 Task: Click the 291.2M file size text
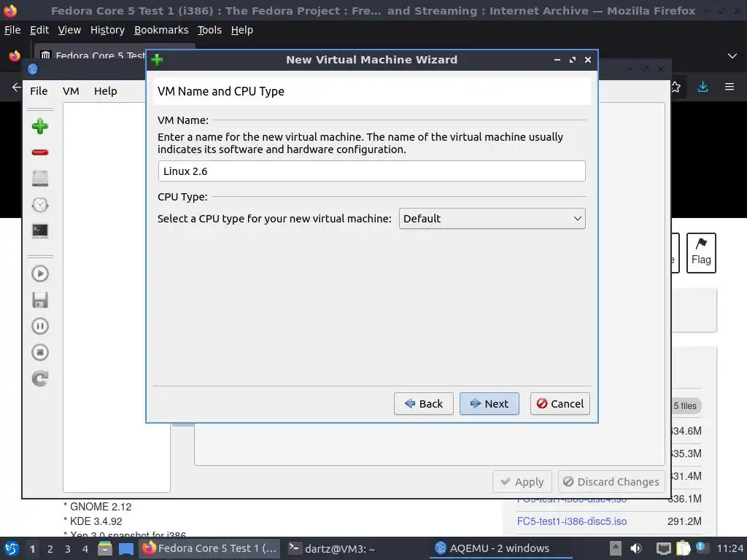(x=684, y=521)
